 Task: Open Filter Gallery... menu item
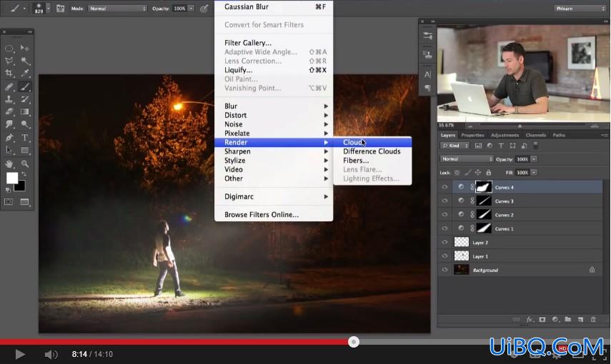tap(248, 43)
